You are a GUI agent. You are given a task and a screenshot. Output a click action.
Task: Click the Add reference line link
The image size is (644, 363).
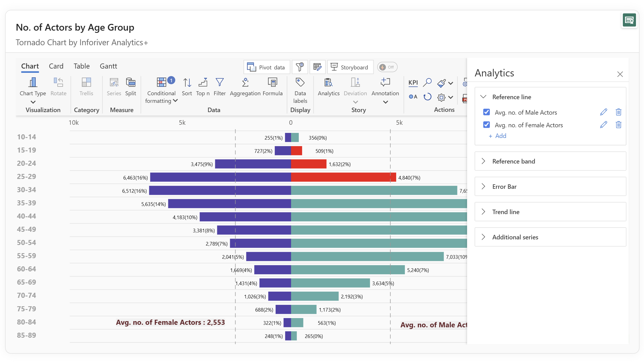(x=498, y=136)
